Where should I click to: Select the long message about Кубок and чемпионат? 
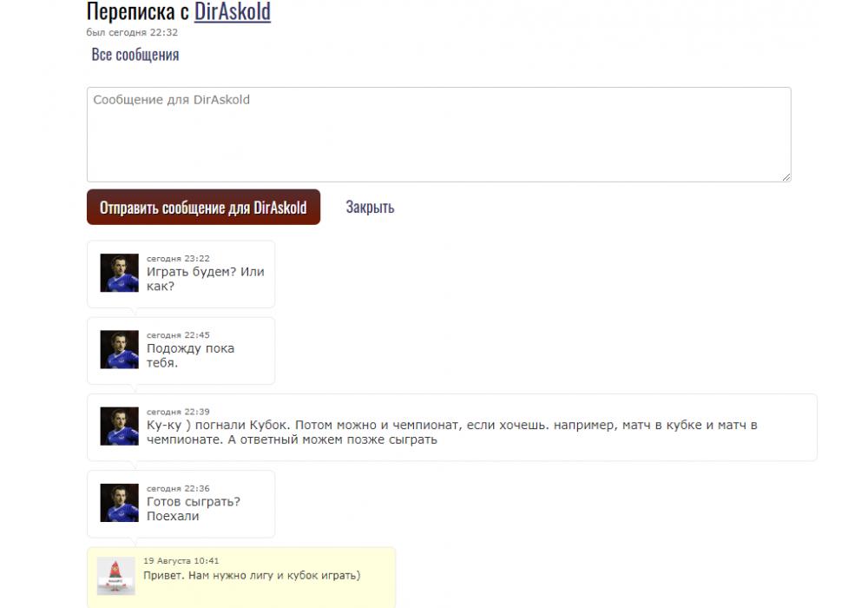451,433
